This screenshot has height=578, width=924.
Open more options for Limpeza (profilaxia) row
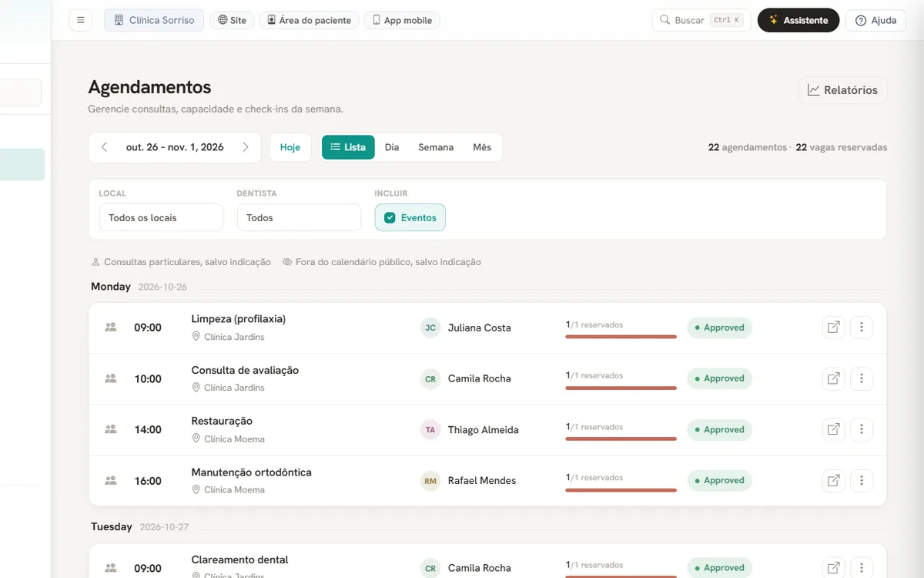click(862, 328)
